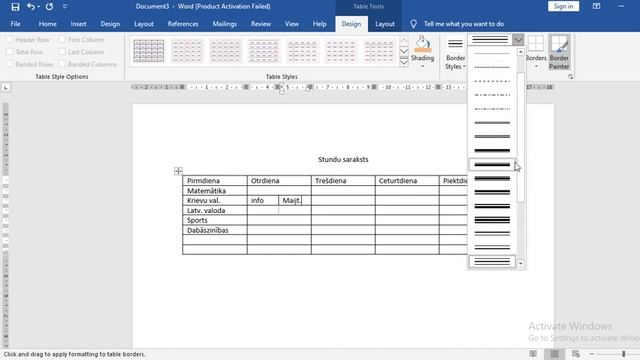Open the Shading paint bucket menu

422,51
